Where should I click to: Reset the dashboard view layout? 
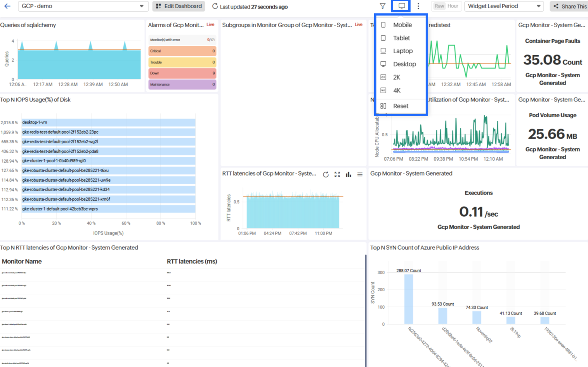(x=401, y=106)
